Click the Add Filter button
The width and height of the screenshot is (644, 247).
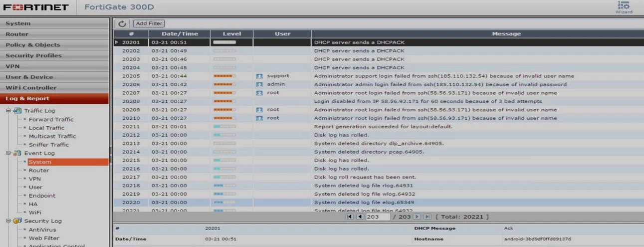tap(149, 23)
